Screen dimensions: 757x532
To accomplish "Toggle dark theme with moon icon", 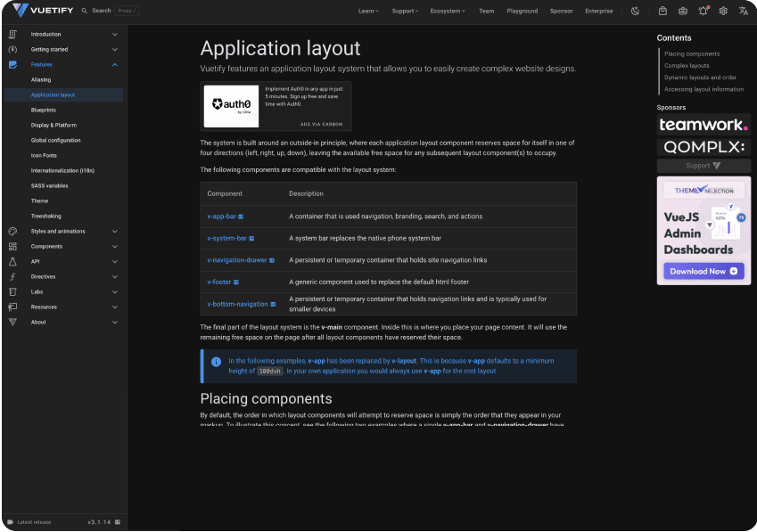I will click(636, 11).
